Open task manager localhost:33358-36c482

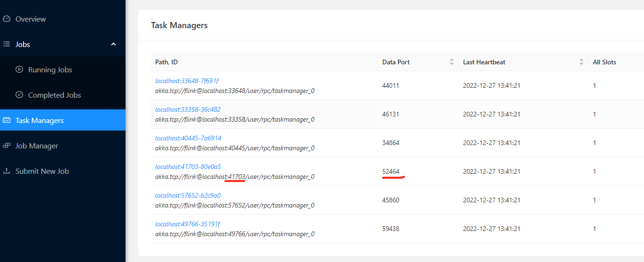[188, 109]
